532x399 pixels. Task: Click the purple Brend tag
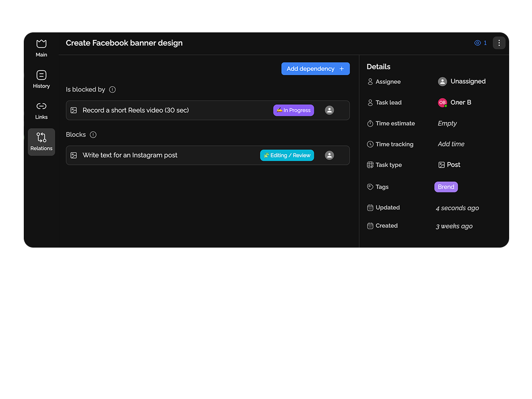[446, 187]
